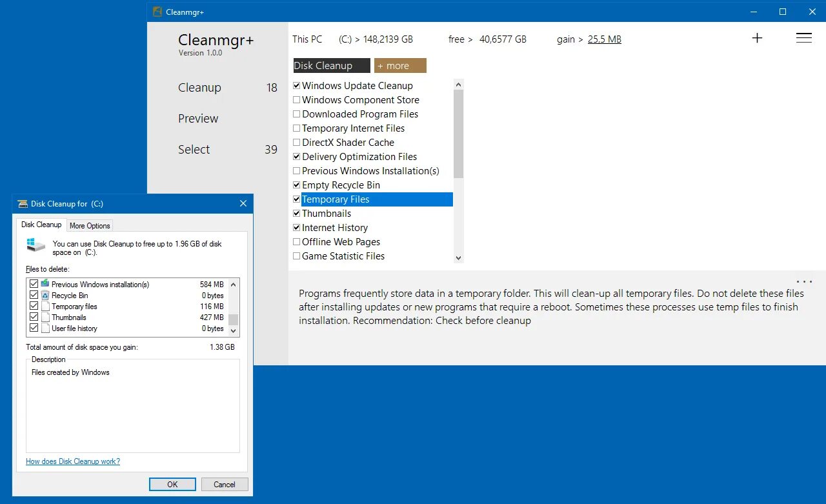Enable Temporary Internet Files checkbox

[297, 128]
